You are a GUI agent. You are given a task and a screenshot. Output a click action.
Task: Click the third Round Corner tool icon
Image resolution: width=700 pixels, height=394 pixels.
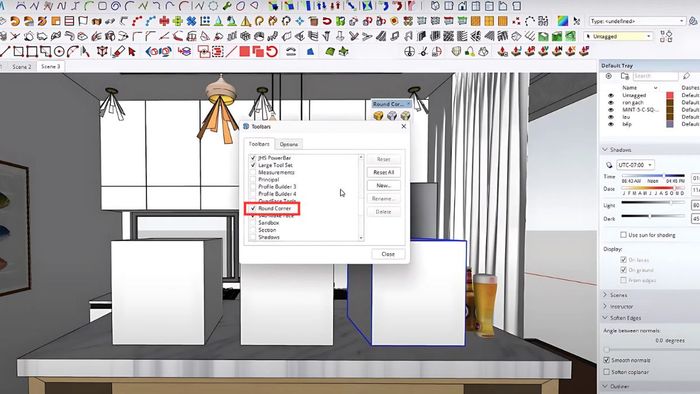pyautogui.click(x=405, y=116)
